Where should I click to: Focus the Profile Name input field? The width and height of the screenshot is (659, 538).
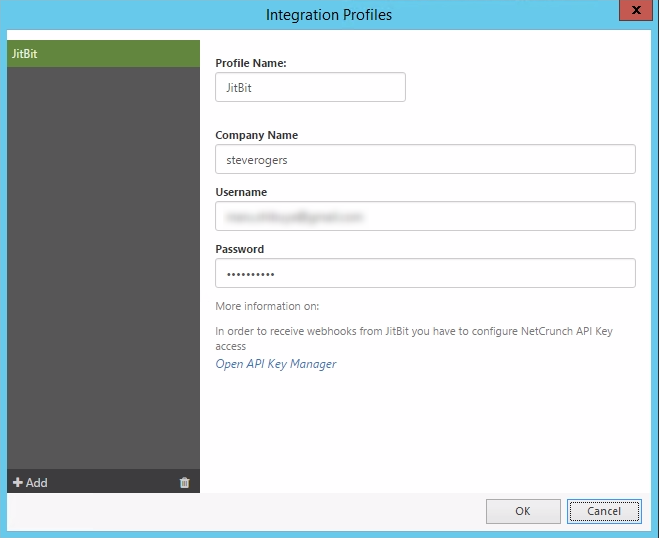coord(310,87)
